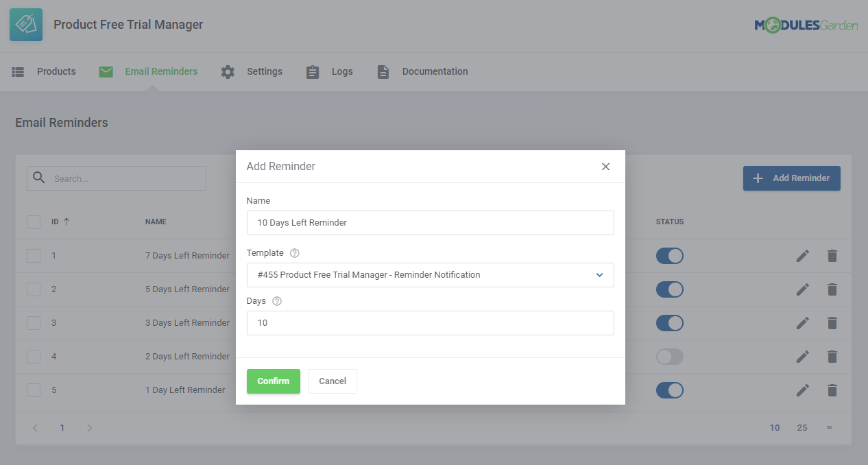Open the Settings tab
This screenshot has width=868, height=465.
point(265,71)
